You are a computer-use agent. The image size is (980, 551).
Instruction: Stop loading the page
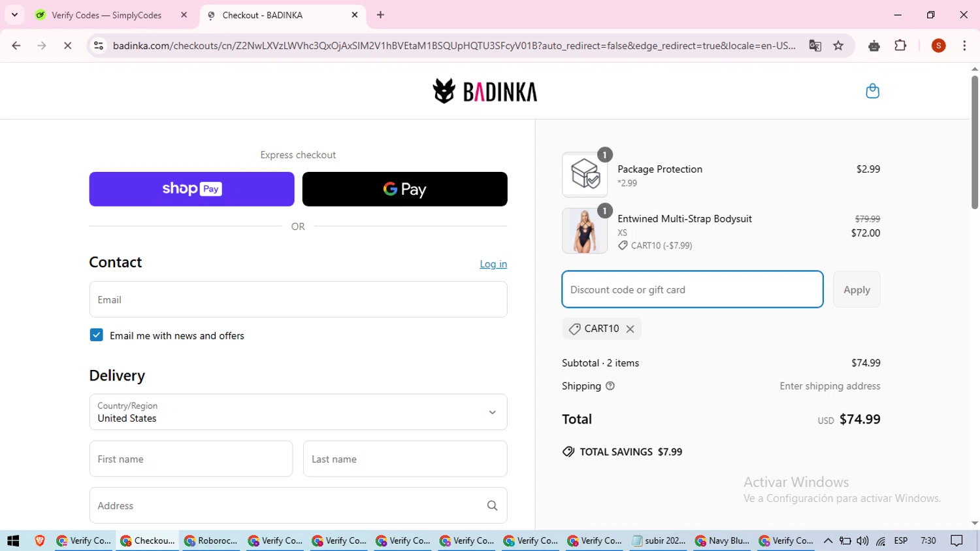point(67,46)
